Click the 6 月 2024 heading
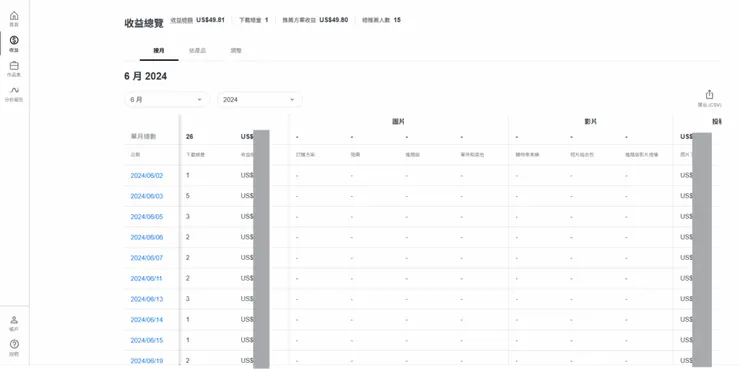The width and height of the screenshot is (740, 369). click(145, 76)
